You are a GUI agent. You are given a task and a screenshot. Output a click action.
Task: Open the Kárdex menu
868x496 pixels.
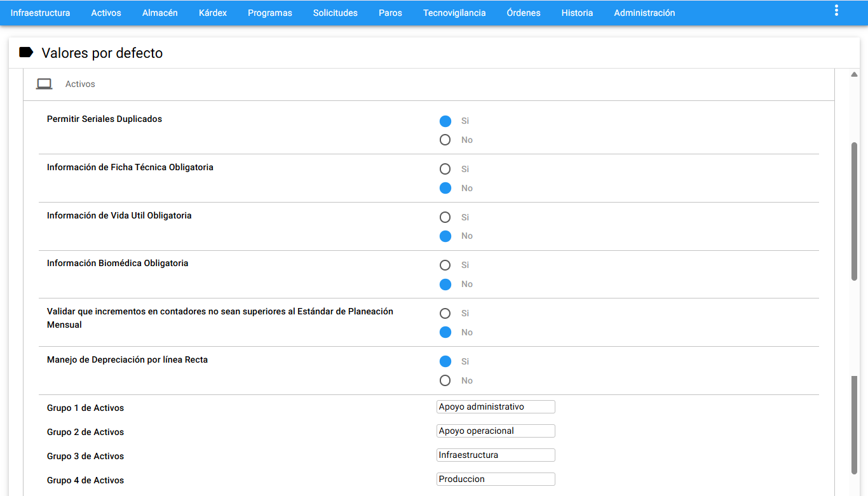tap(213, 13)
